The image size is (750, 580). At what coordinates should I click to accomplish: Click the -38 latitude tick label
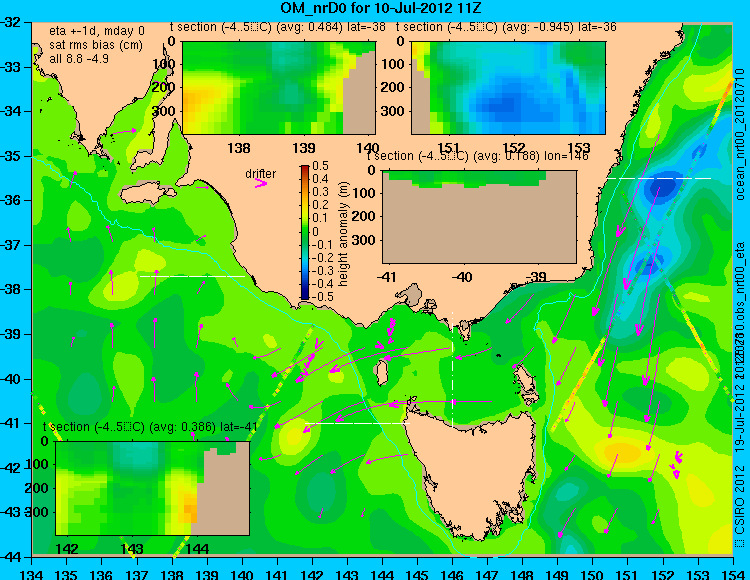[x=13, y=289]
